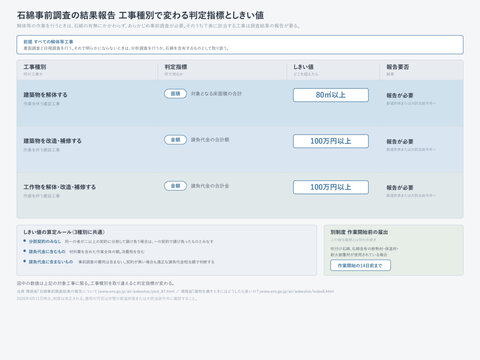The height and width of the screenshot is (360, 480).
Task: Select the 100万円以上 box for the 工作物 row
Action: pyautogui.click(x=331, y=187)
